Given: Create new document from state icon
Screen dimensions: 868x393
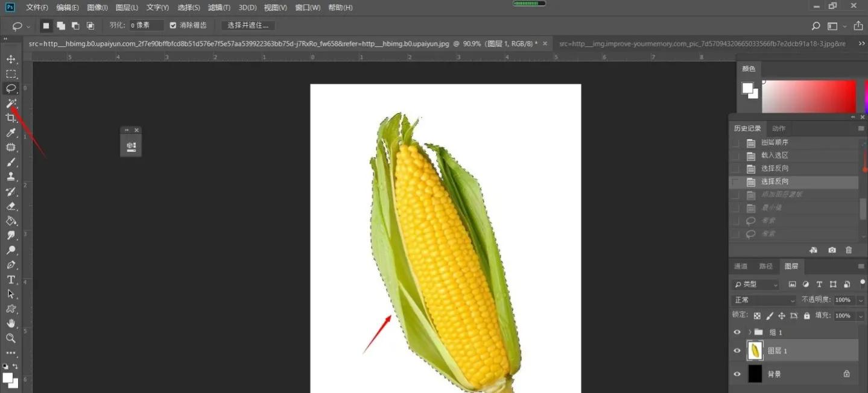Looking at the screenshot, I should [813, 250].
